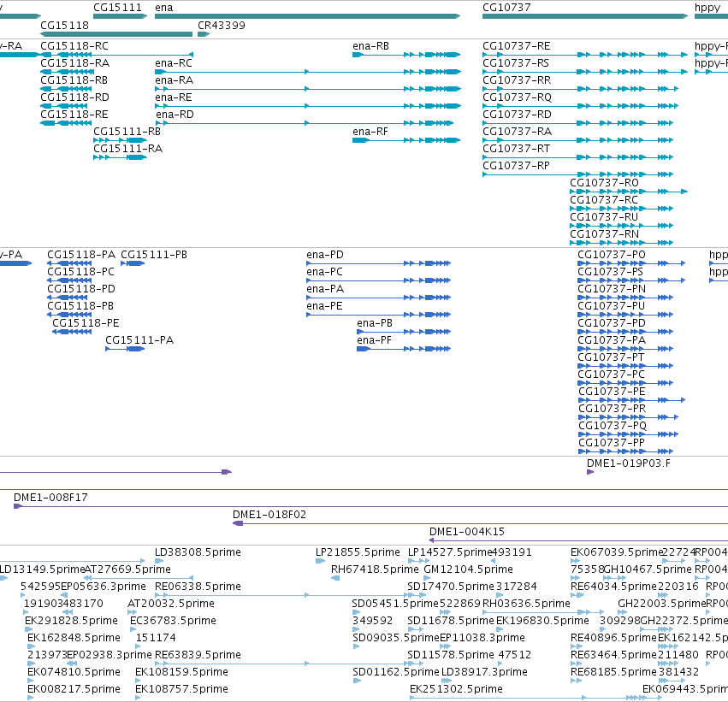Open transcript CG10737-RO
Viewport: 728px width, 702px height.
coord(605,182)
